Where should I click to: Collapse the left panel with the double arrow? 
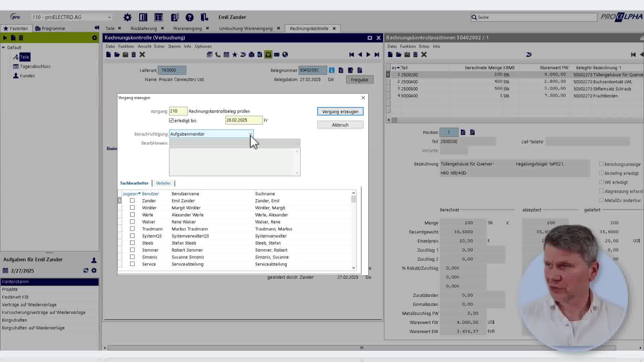pyautogui.click(x=97, y=28)
